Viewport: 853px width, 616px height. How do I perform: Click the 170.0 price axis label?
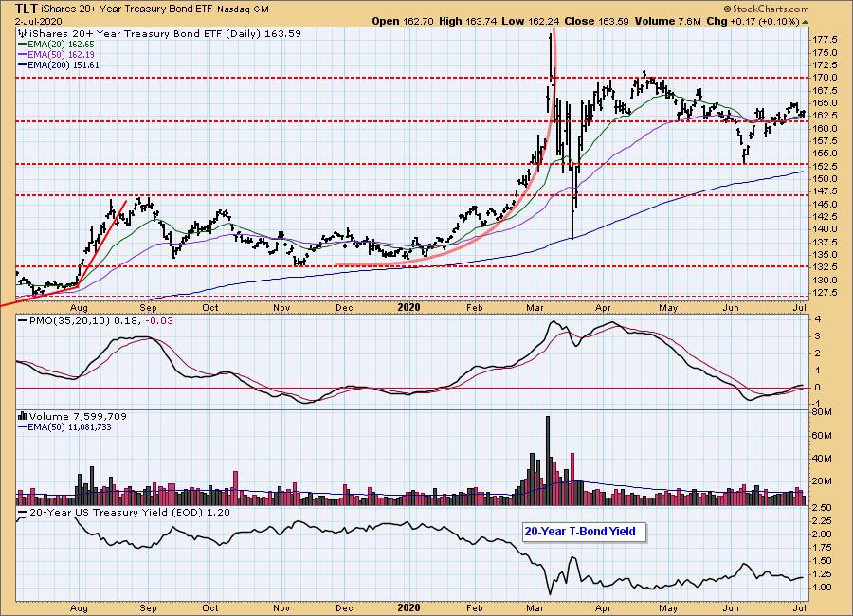click(826, 78)
